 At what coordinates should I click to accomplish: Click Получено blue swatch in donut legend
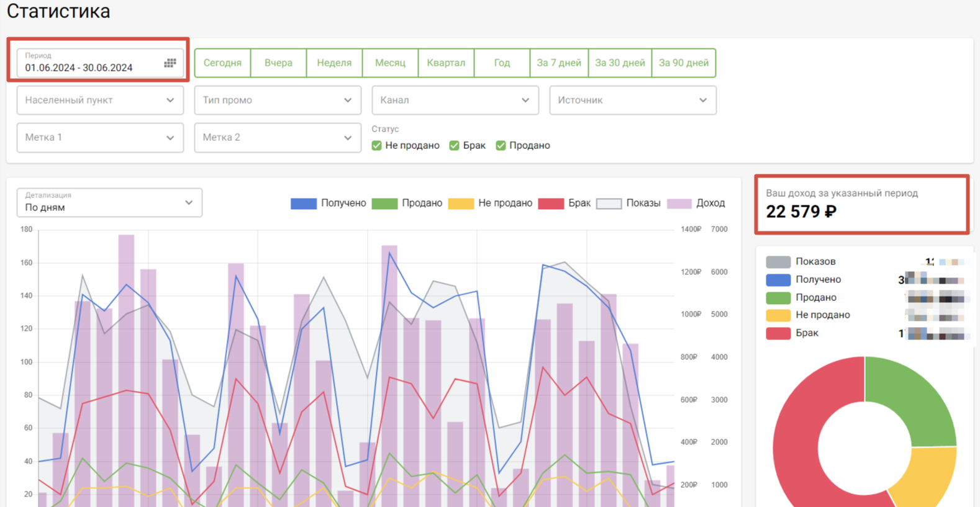[x=778, y=280]
